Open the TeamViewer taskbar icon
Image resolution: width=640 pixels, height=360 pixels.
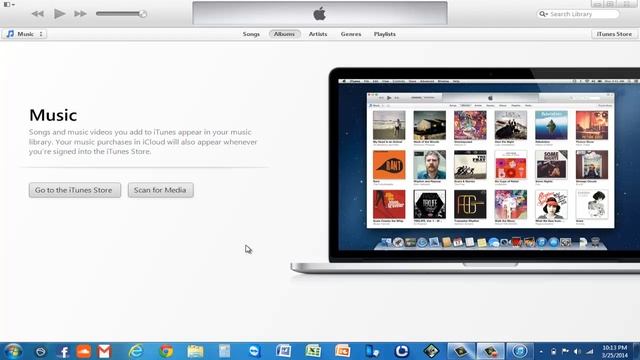[x=254, y=351]
